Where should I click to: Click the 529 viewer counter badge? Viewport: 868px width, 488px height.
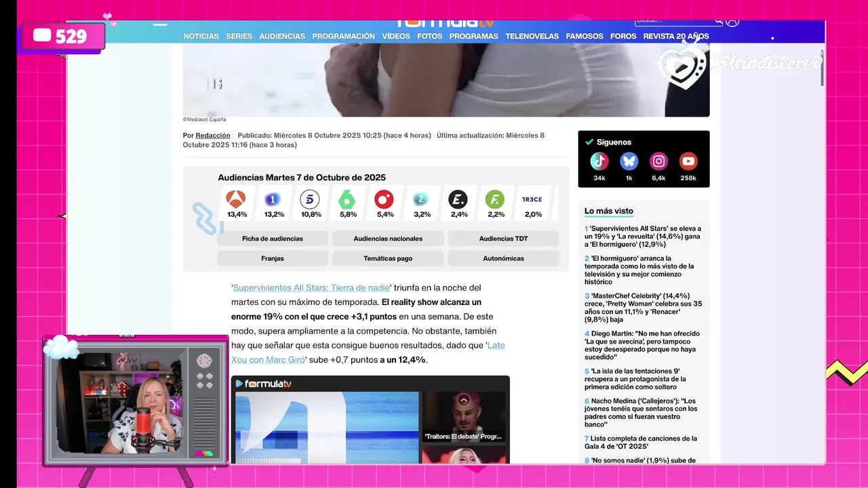(x=63, y=37)
